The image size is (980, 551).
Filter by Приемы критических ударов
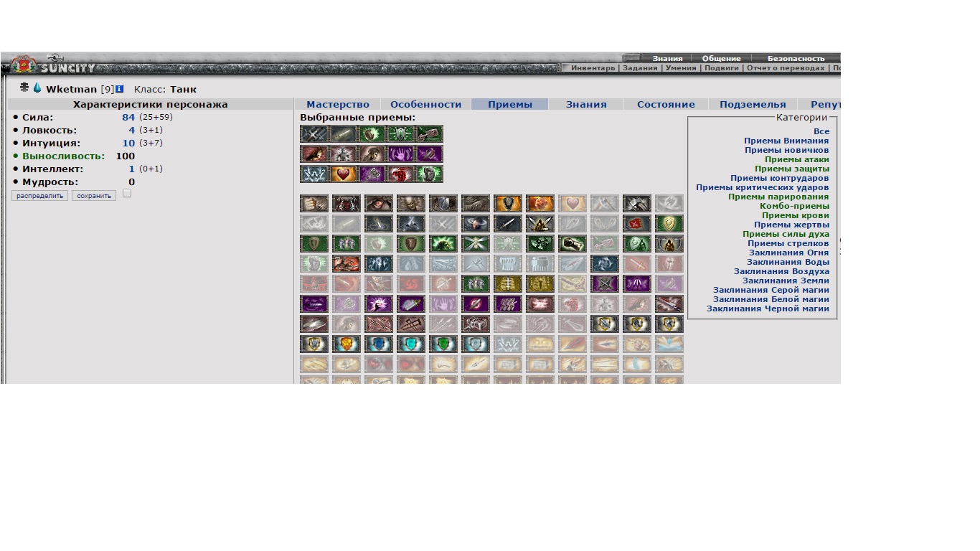pos(763,188)
